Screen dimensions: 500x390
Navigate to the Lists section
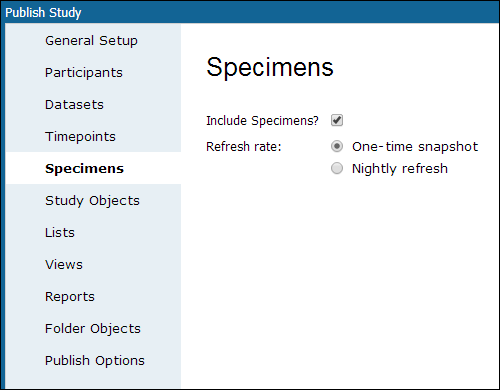coord(60,233)
